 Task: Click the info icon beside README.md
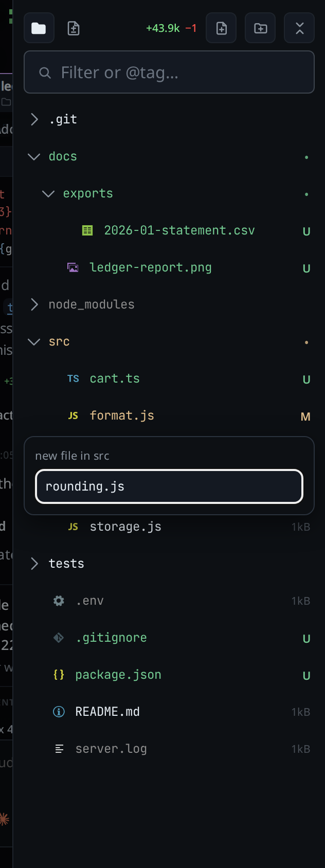pos(59,712)
